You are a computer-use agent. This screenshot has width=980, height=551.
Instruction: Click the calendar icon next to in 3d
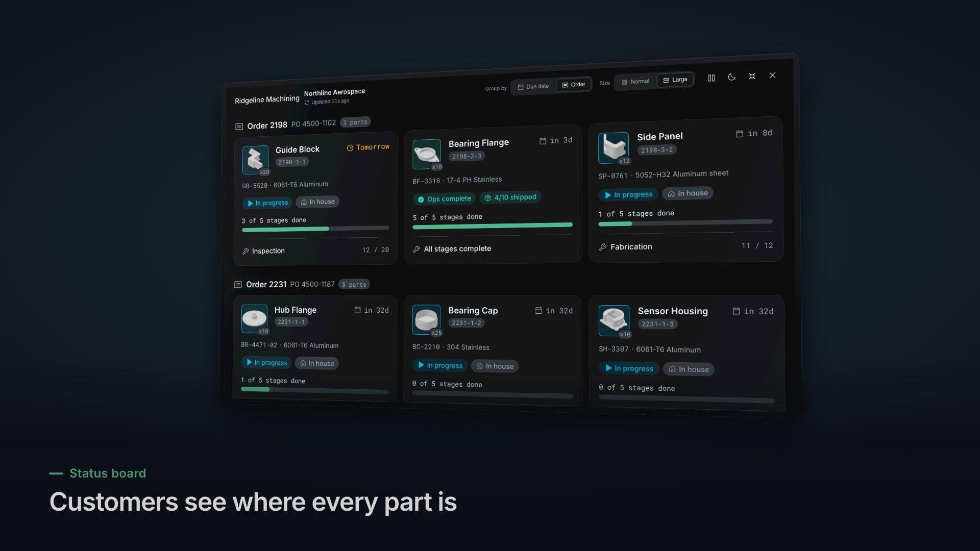543,141
